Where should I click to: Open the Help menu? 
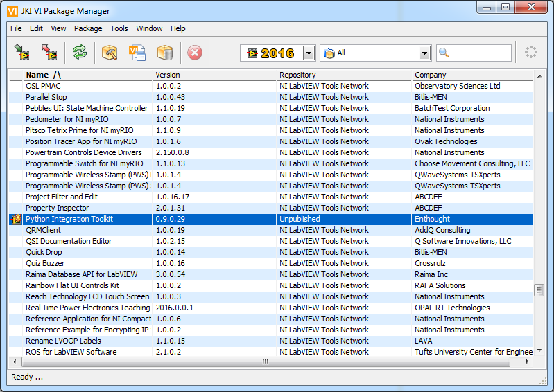pyautogui.click(x=178, y=28)
